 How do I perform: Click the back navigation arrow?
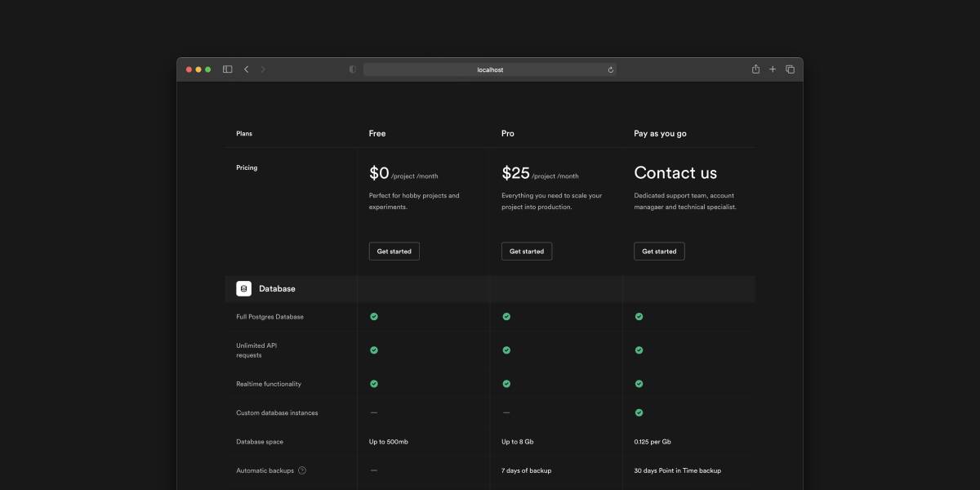[x=246, y=69]
